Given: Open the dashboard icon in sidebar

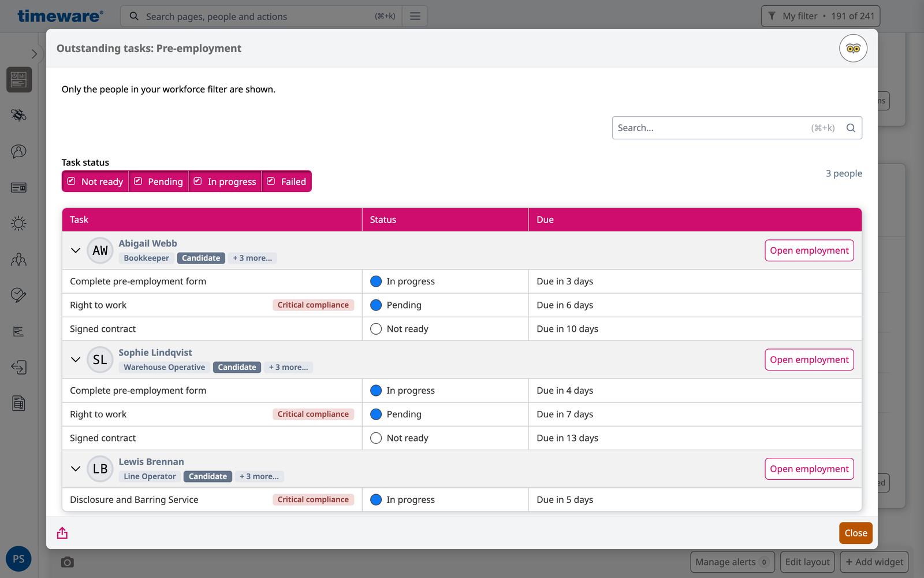Looking at the screenshot, I should click(x=19, y=79).
